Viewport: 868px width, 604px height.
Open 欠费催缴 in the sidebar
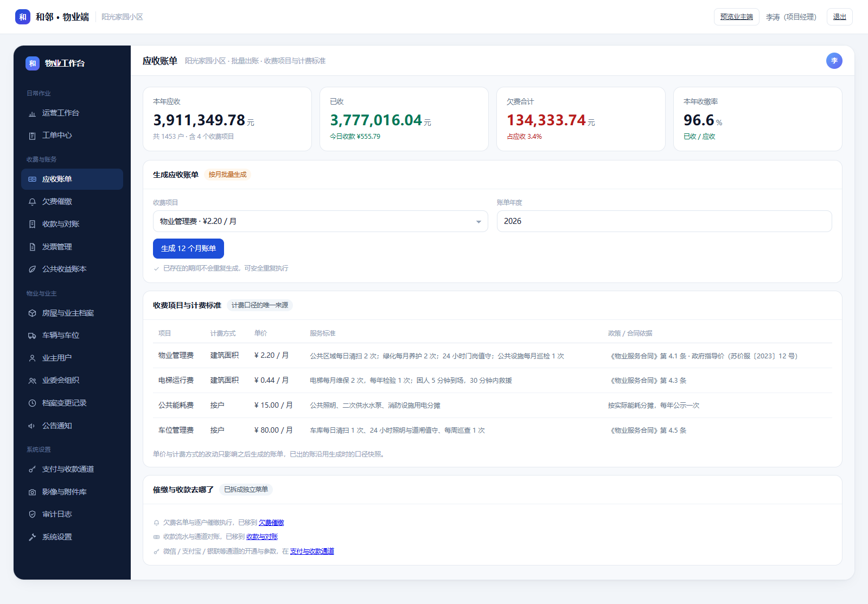click(x=72, y=201)
